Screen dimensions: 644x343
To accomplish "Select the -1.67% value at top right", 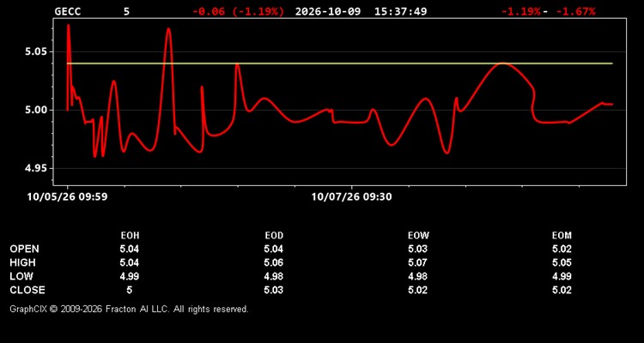I will click(575, 11).
